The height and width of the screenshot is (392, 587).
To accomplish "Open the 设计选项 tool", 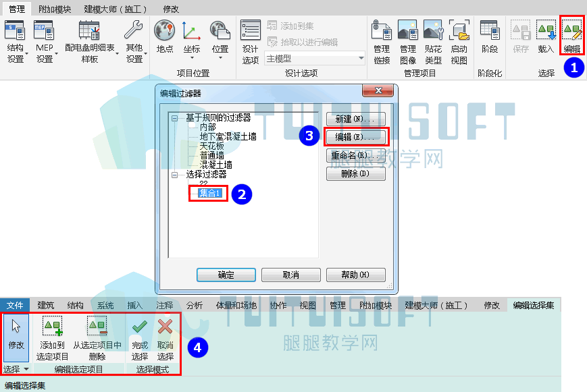I will tap(251, 42).
